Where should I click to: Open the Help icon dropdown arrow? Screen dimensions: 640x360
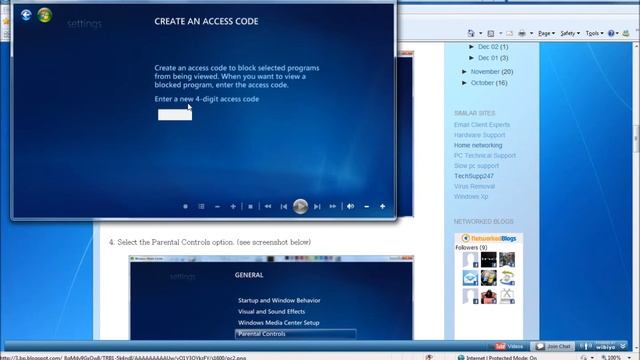[x=617, y=33]
